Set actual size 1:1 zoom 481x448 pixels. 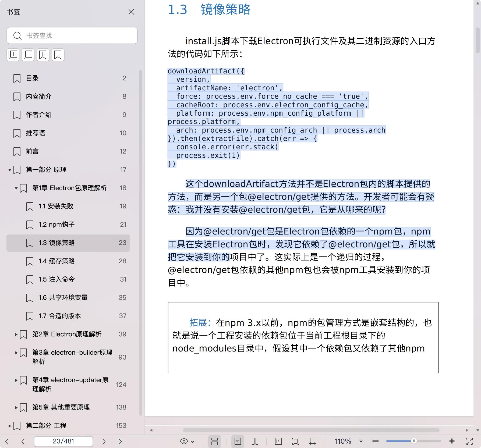(278, 441)
